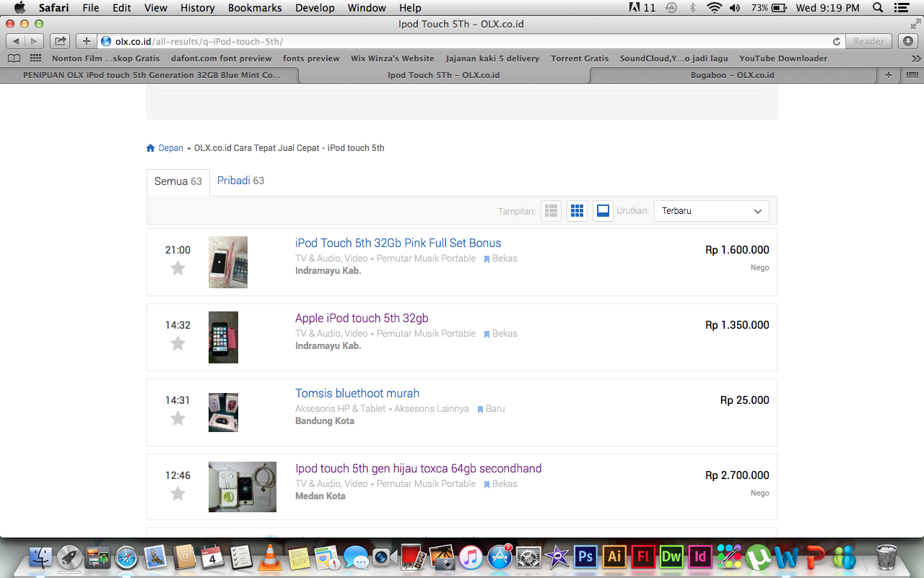Open Finder from the Dock
The image size is (924, 578).
[40, 557]
